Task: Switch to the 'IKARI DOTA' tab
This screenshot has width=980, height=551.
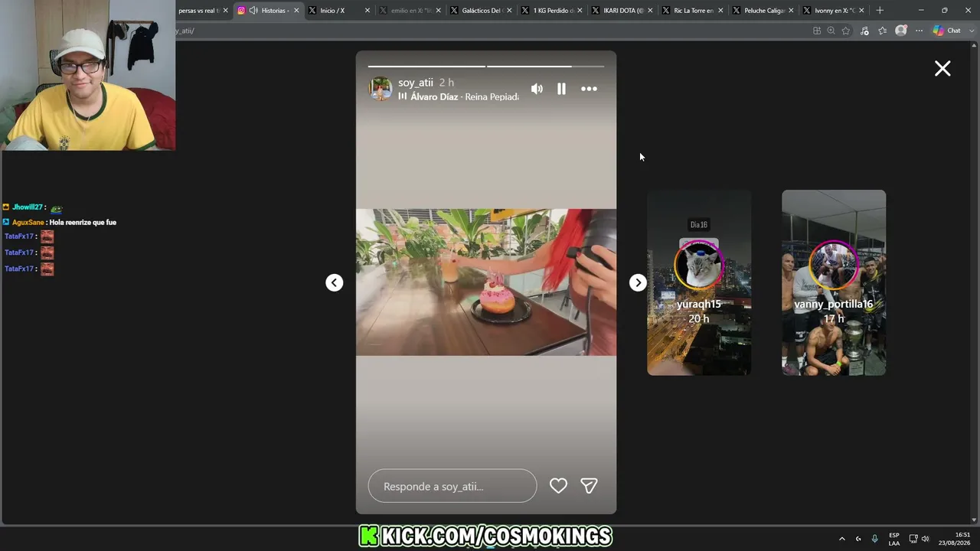Action: click(623, 11)
